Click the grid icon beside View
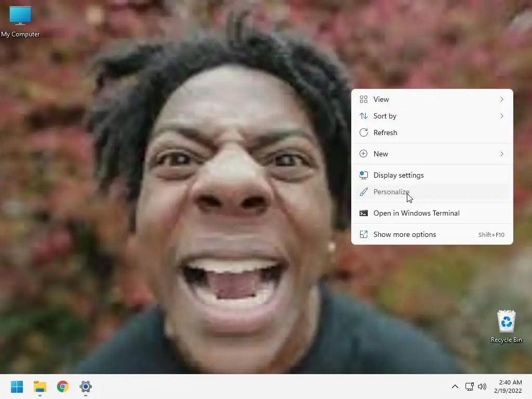This screenshot has height=399, width=532. (x=363, y=99)
